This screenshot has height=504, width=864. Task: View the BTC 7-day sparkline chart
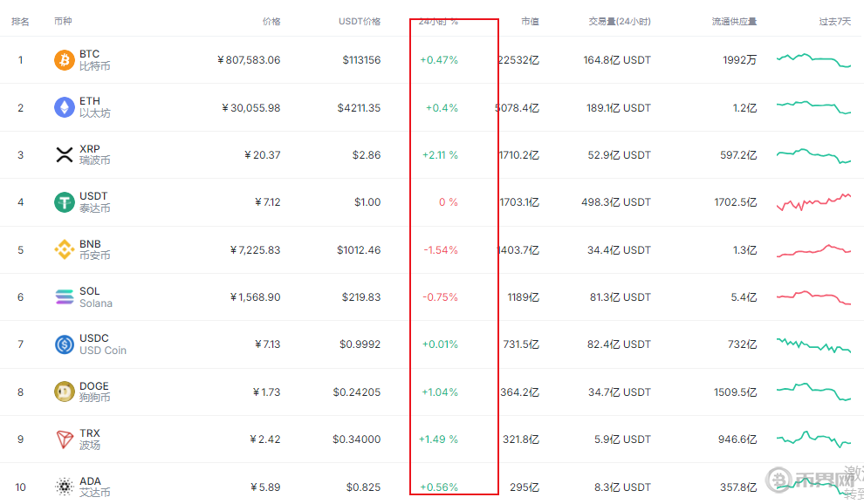point(813,60)
